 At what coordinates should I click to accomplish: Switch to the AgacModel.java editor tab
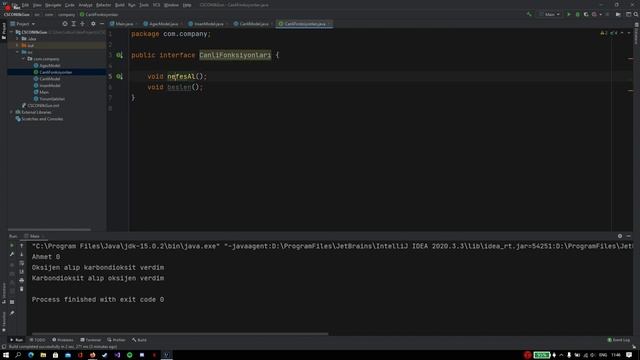(x=162, y=24)
